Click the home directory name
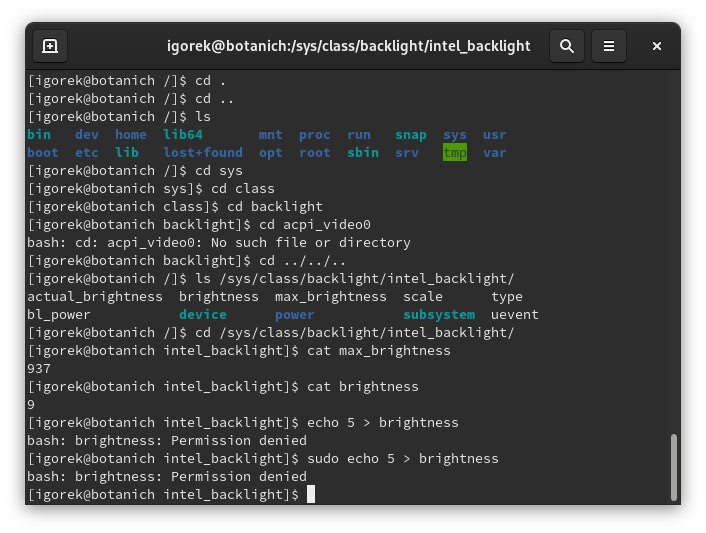706x533 pixels. coord(131,135)
